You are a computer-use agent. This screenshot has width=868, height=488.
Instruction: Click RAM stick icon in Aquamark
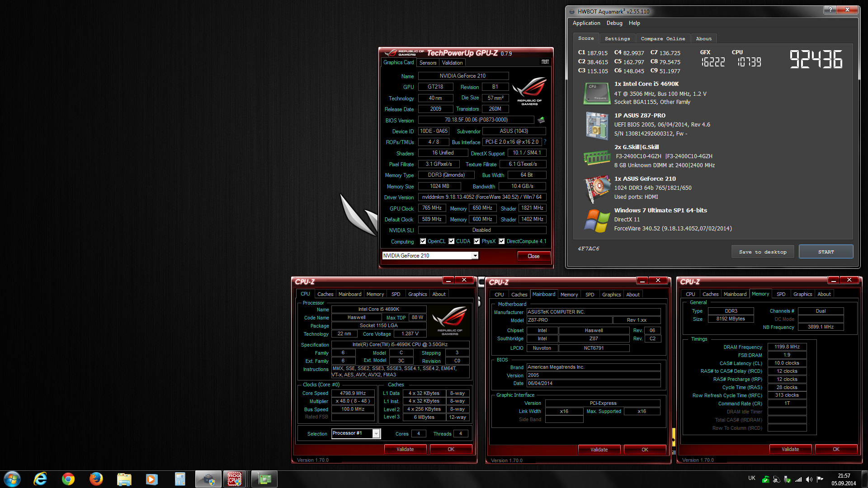point(597,157)
